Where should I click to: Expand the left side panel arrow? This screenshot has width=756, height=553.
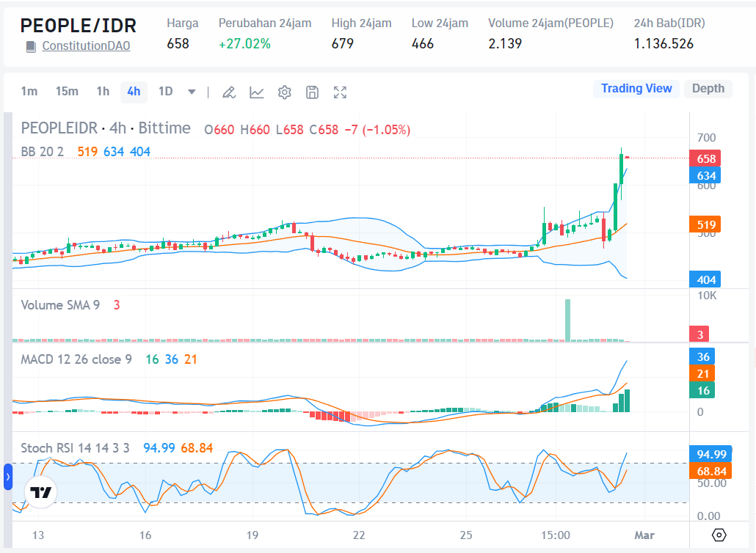click(x=8, y=477)
